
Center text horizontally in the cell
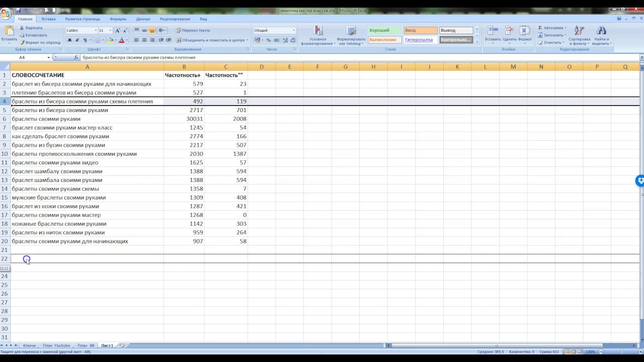(144, 40)
